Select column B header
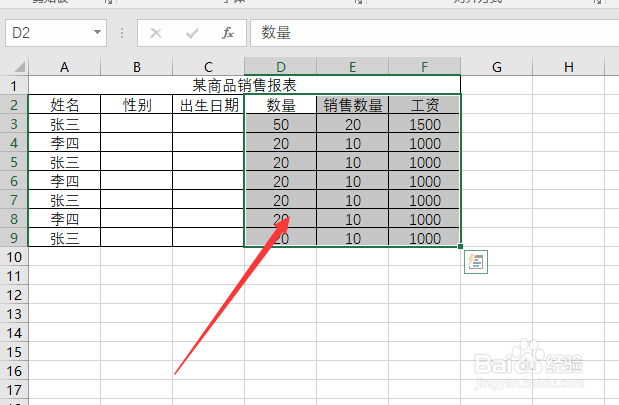Viewport: 619px width, 405px height. [137, 66]
